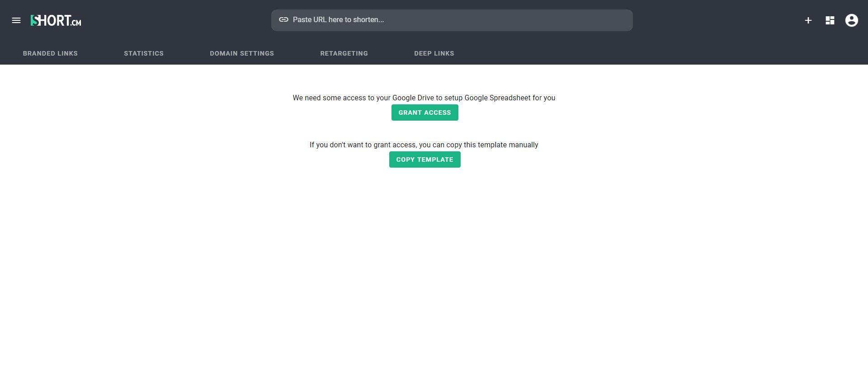
Task: Open the dashboard grid icon
Action: pos(830,20)
